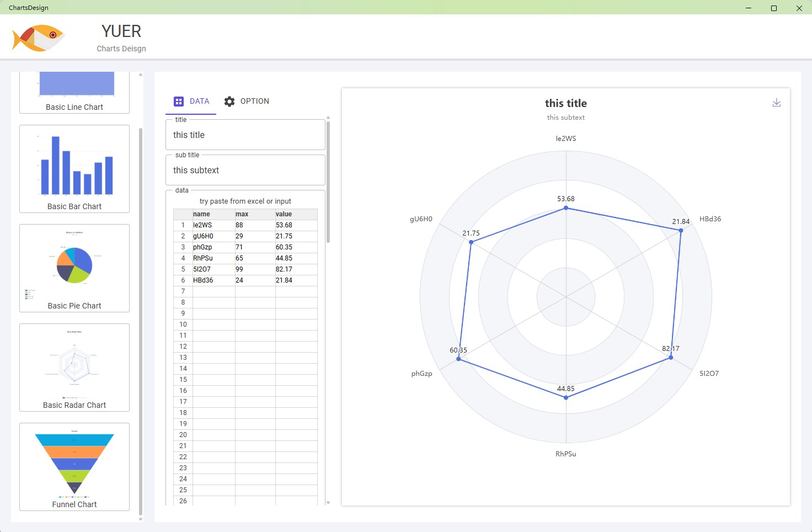
Task: Select the Basic Bar Chart thumbnail
Action: coord(74,169)
